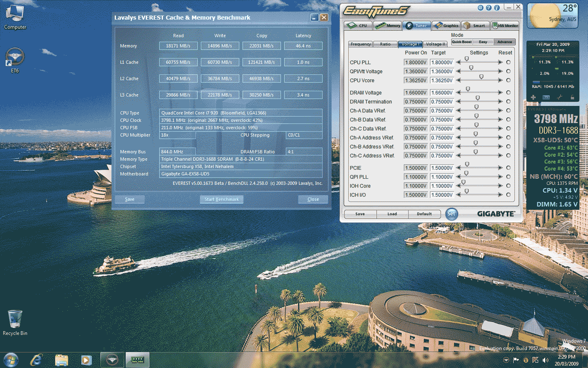Open the Graphics tab in EasyTune6
Viewport: 588px width, 368px height.
click(x=446, y=25)
